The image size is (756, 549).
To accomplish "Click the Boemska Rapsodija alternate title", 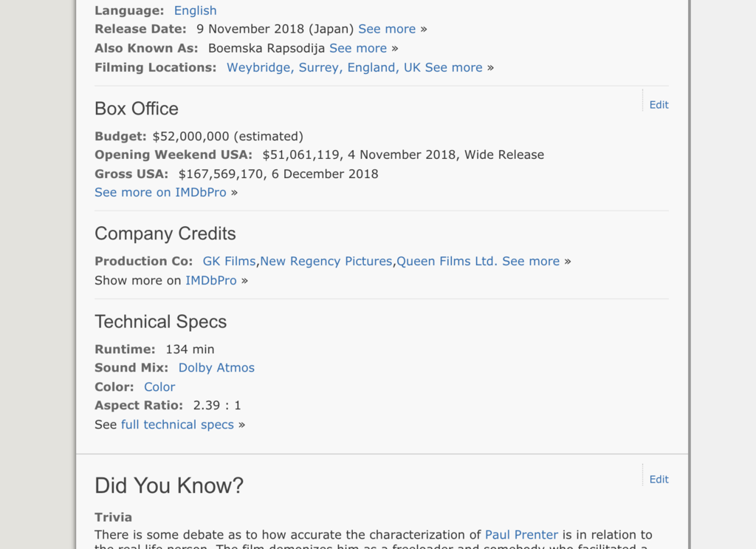I will click(267, 48).
